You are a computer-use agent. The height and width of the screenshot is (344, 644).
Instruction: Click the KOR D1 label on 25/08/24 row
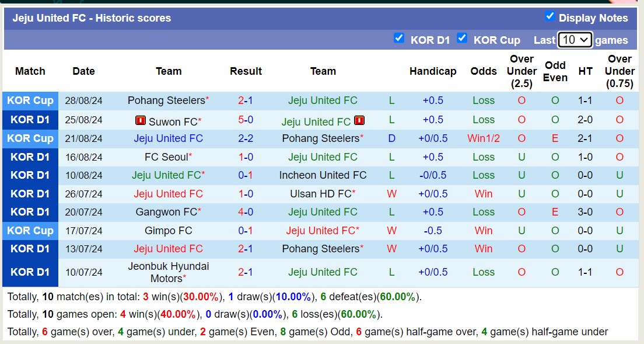point(30,120)
